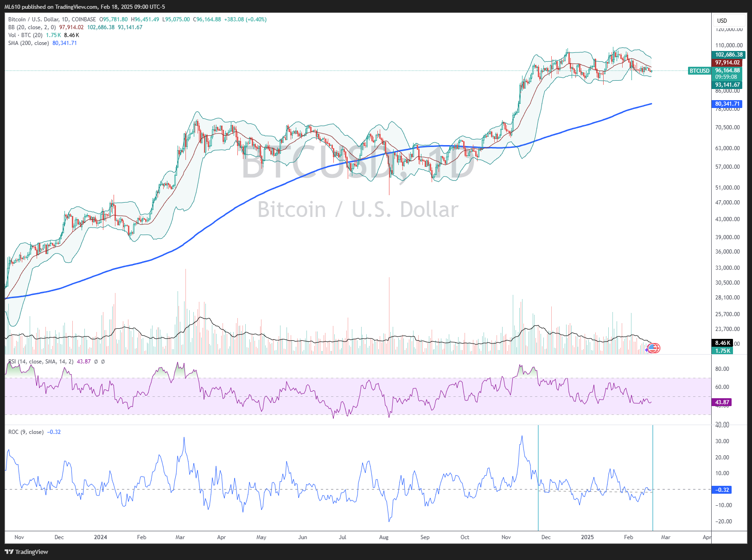Click the open price O95,781.80 value
This screenshot has height=560, width=752.
pos(114,19)
